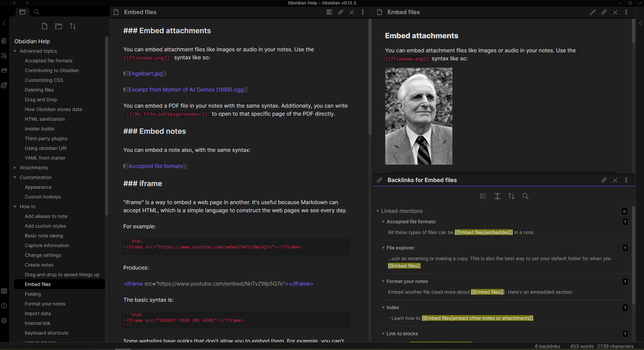
Task: Click the Engelbart portrait image in preview
Action: [x=419, y=116]
